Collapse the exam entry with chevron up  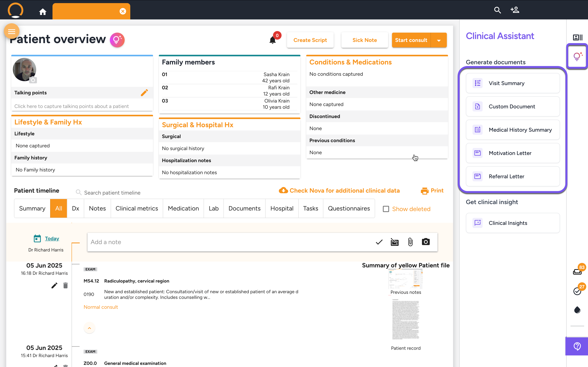89,328
